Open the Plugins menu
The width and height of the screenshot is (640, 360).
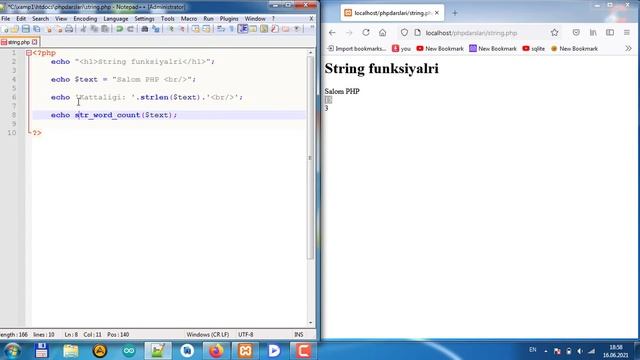click(x=229, y=19)
